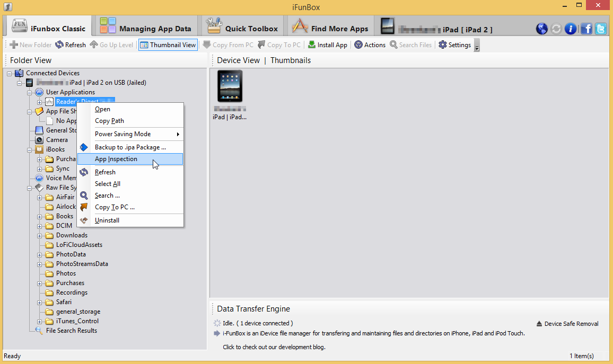Click Copy From PC
613x364 pixels.
tap(228, 45)
